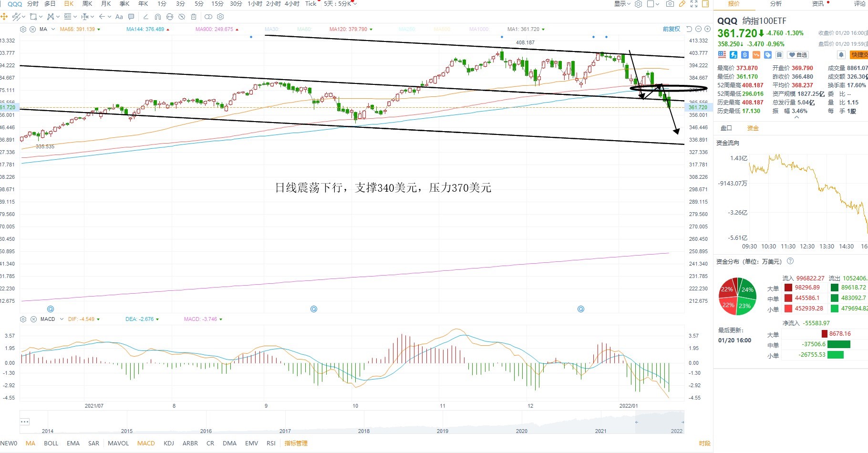This screenshot has width=868, height=453.
Task: Toggle the side panel layout icon
Action: pyautogui.click(x=705, y=4)
